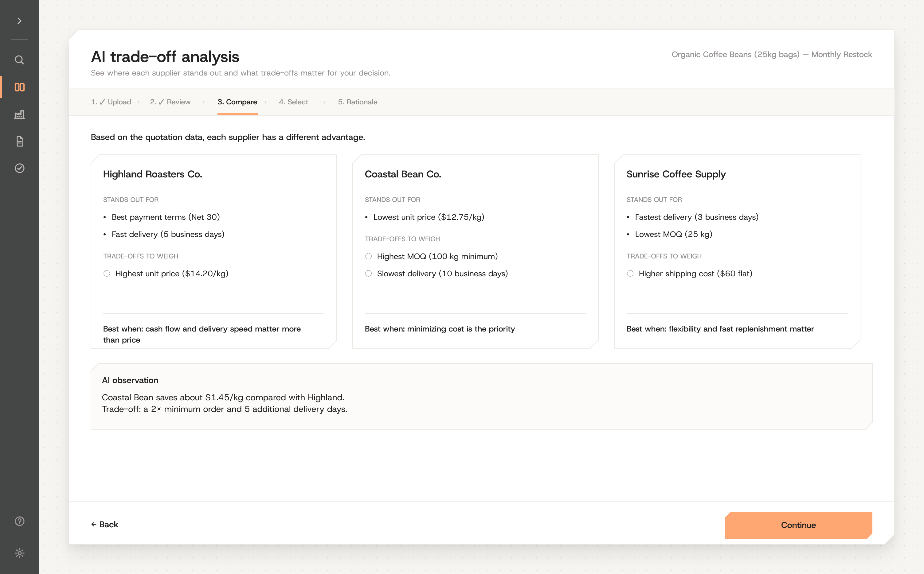Jump to step 5 Rationale
The height and width of the screenshot is (574, 924).
pyautogui.click(x=358, y=102)
